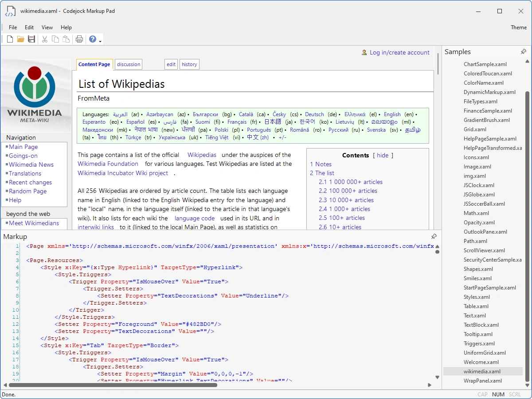Open Tooltip.xaml sample

pyautogui.click(x=478, y=334)
